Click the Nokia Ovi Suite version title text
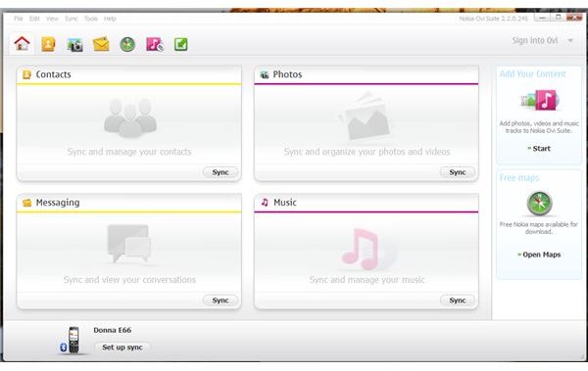Screen dimensions: 588x371 (x=494, y=19)
